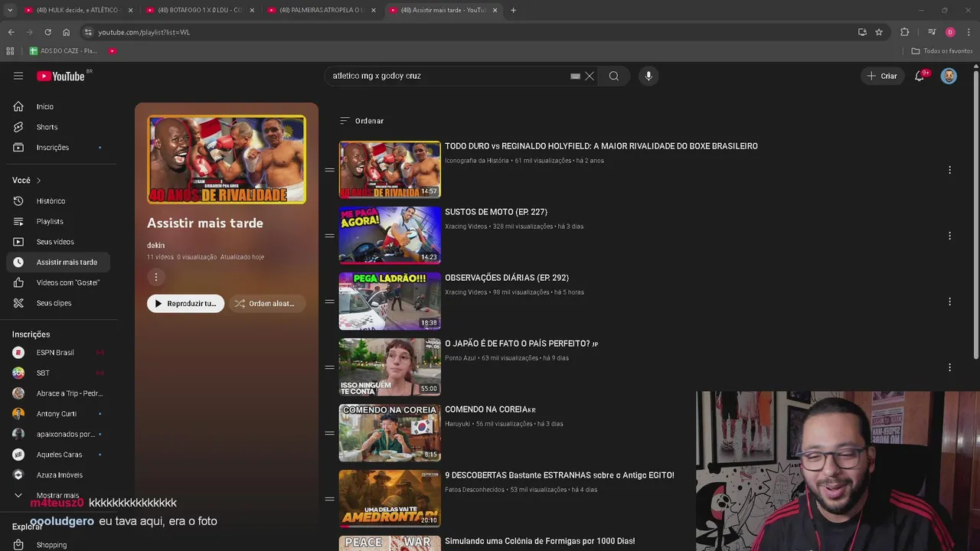Open Histórico in the sidebar
Screen dimensions: 980x551
point(57,201)
